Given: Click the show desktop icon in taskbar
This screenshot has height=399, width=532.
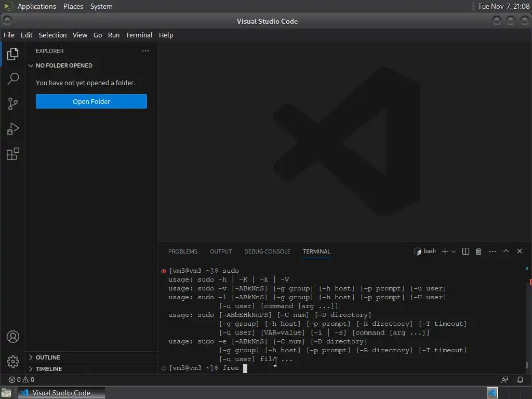Looking at the screenshot, I should click(x=6, y=393).
